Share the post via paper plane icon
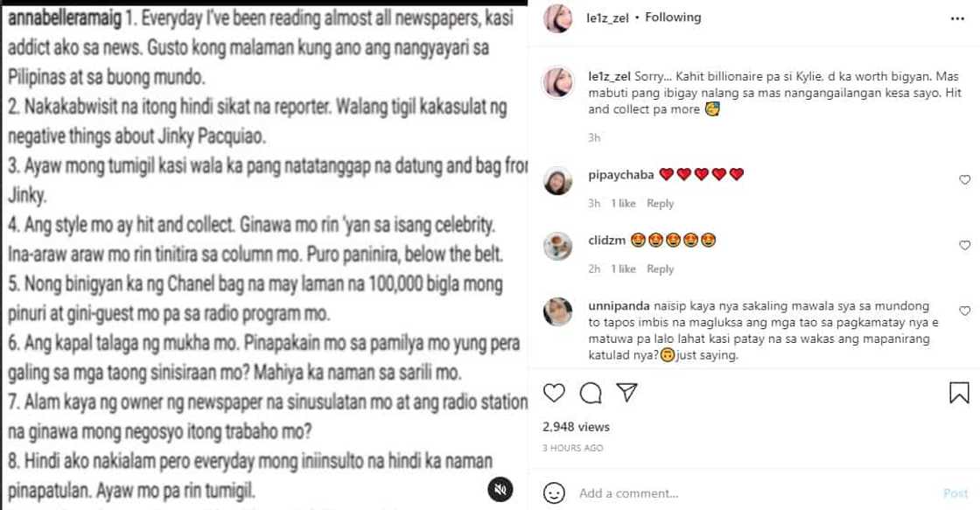The image size is (980, 510). [626, 393]
